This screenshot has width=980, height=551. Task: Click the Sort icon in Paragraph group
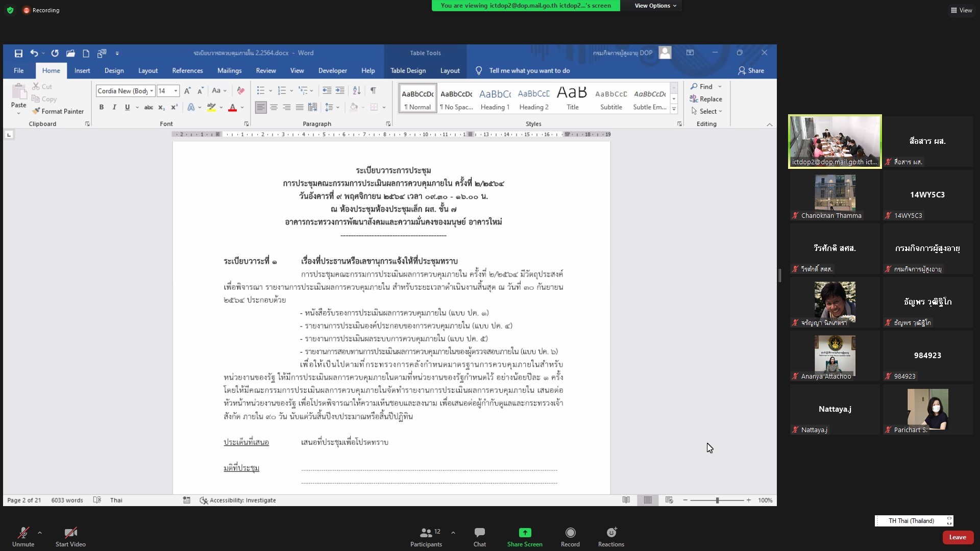(357, 91)
